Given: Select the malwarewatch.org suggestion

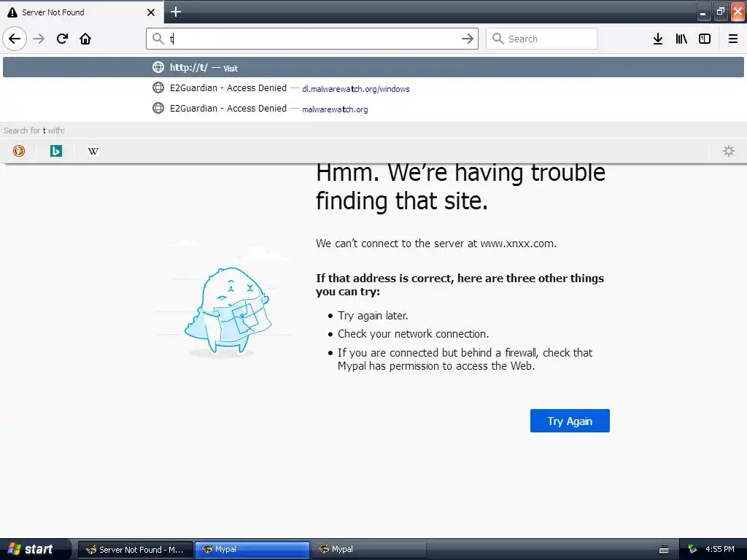Looking at the screenshot, I should point(373,109).
